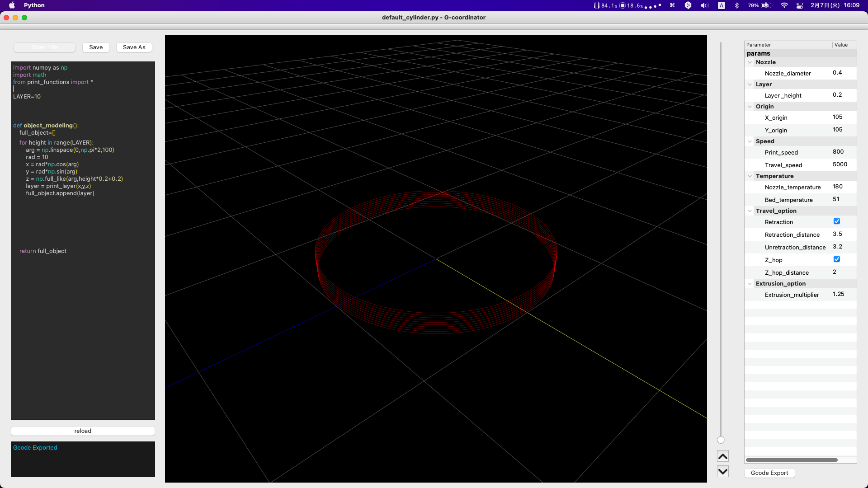Uncheck the Z_hop option

(837, 259)
